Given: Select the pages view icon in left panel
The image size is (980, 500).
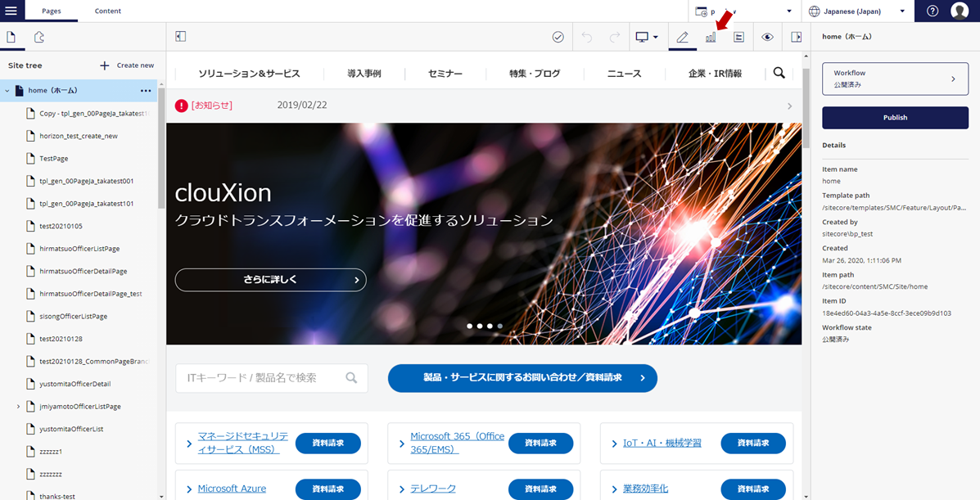Looking at the screenshot, I should (x=11, y=37).
